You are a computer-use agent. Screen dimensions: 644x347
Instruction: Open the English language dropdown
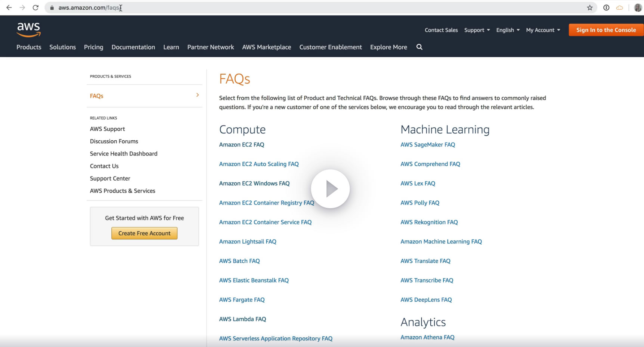[x=508, y=30]
